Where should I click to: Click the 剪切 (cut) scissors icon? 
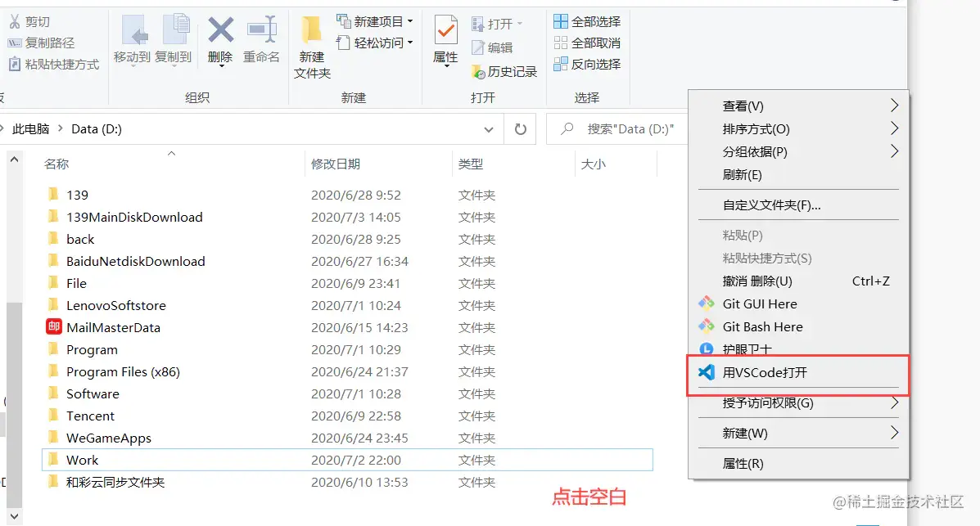point(15,22)
